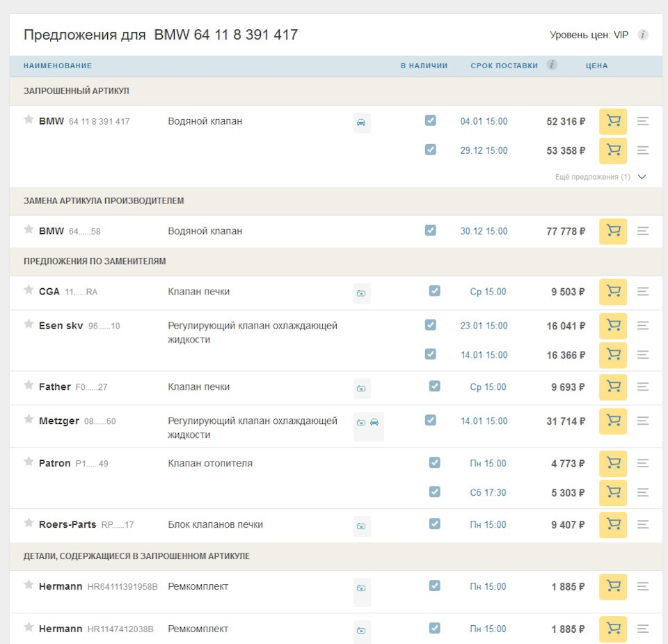Star the Patron item
Screen dimensions: 668x644
29,462
